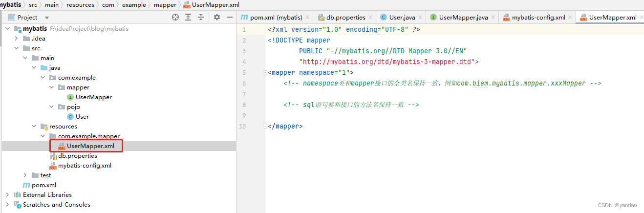The image size is (644, 213).
Task: Click the Select Opened File locate icon
Action: point(175,17)
